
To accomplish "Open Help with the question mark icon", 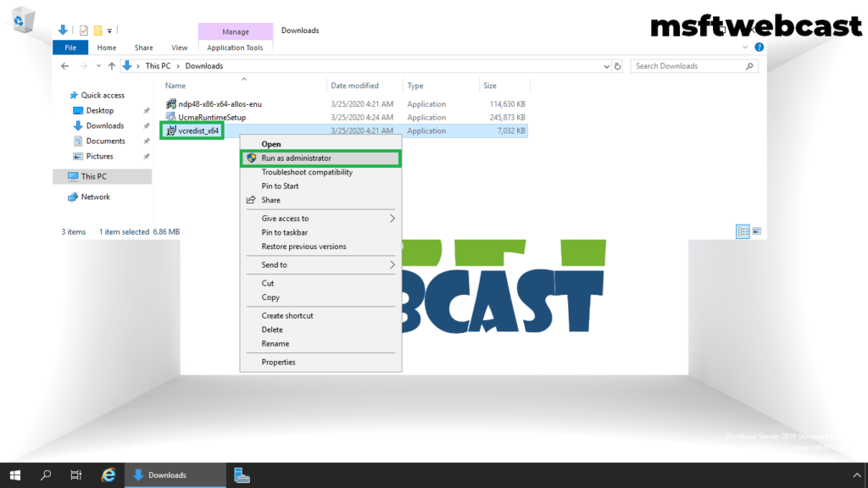I will click(759, 47).
